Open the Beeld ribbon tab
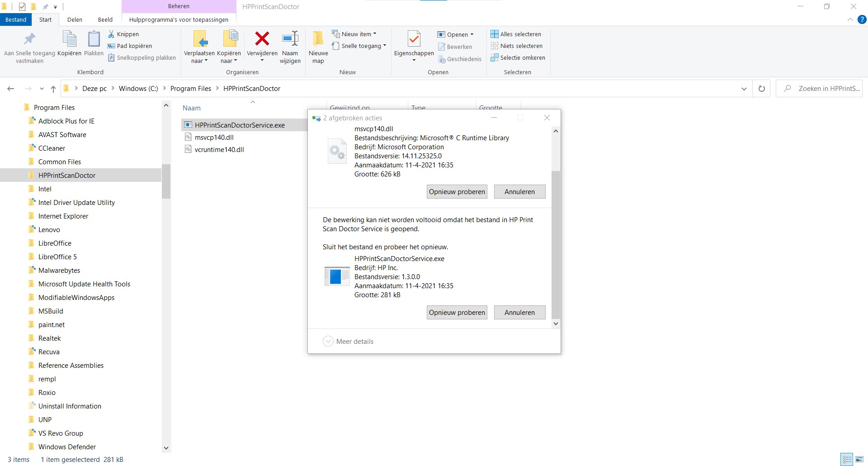The width and height of the screenshot is (868, 466). 105,19
